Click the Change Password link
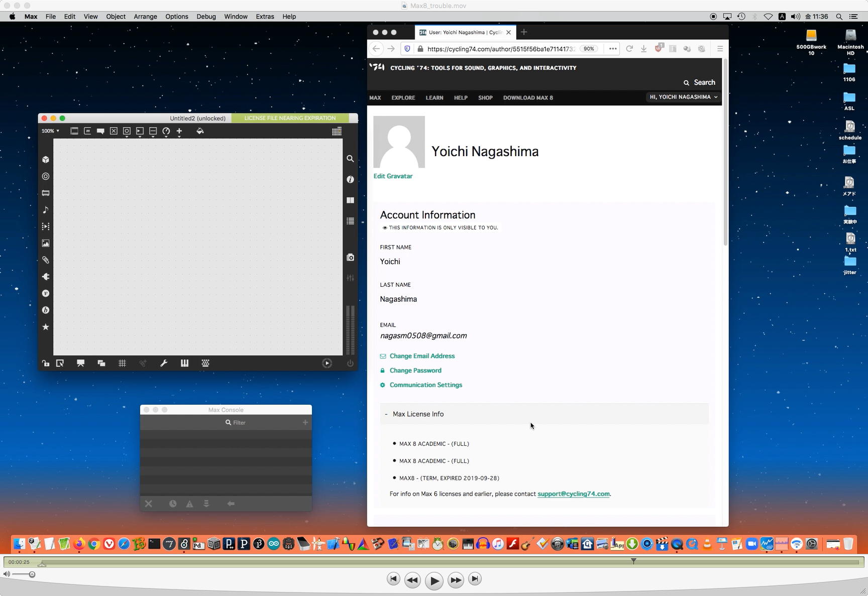The width and height of the screenshot is (868, 596). 415,371
